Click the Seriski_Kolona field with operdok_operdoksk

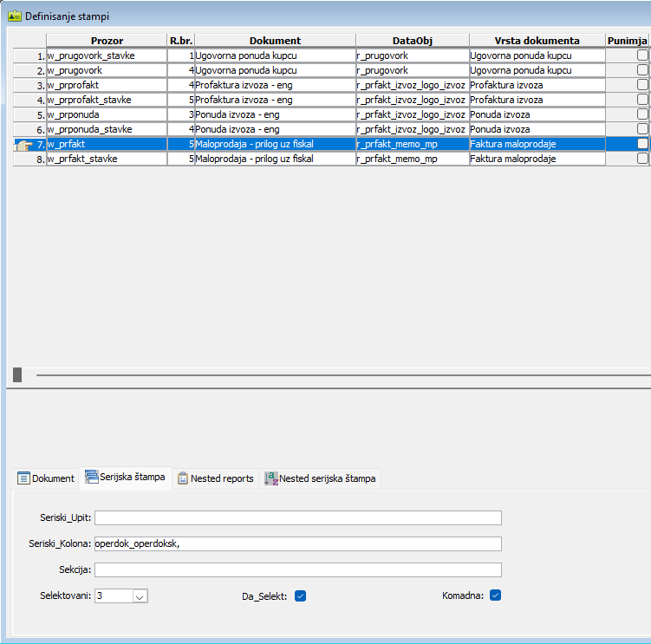(298, 543)
